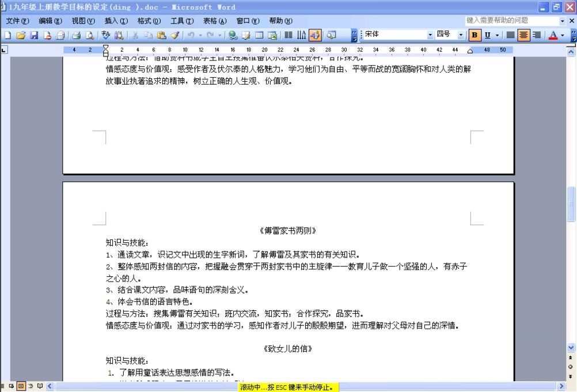Print the document with the printer icon
The width and height of the screenshot is (577, 392).
77,35
